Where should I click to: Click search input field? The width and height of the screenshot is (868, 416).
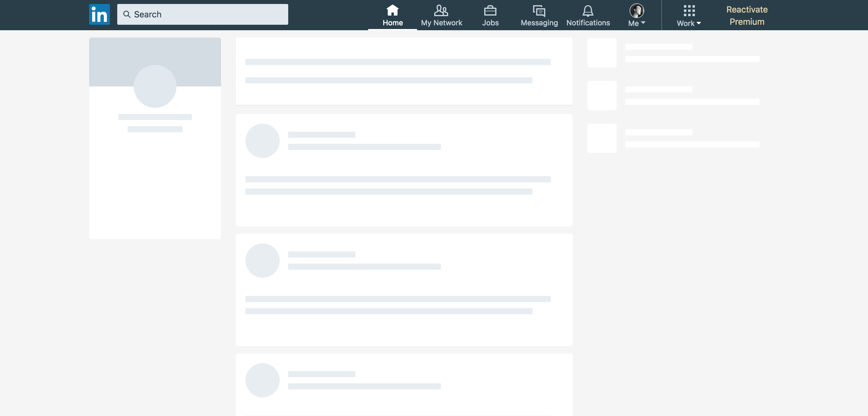(202, 14)
